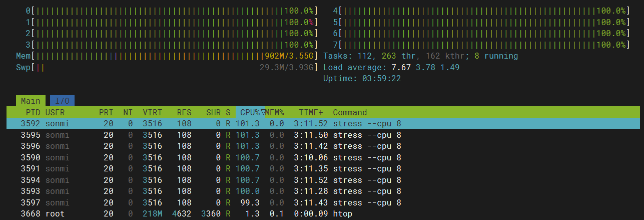Click the Command column header
644x220 pixels.
(x=350, y=112)
